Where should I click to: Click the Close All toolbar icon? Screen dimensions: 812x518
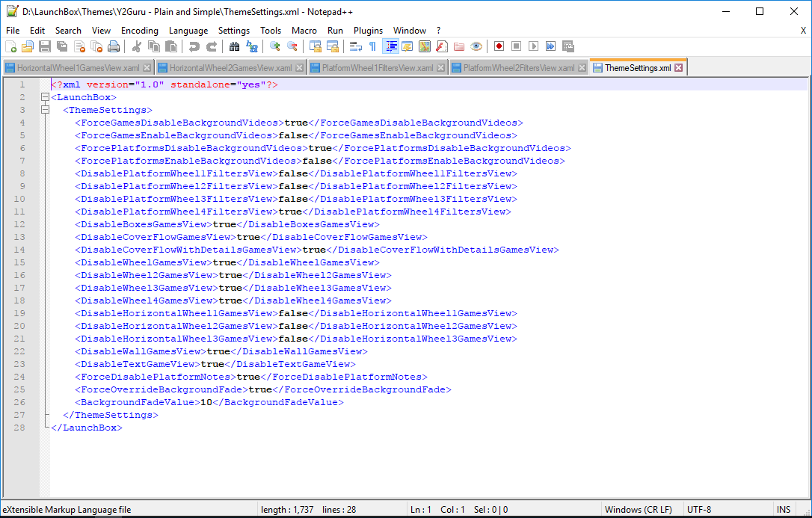(x=97, y=46)
